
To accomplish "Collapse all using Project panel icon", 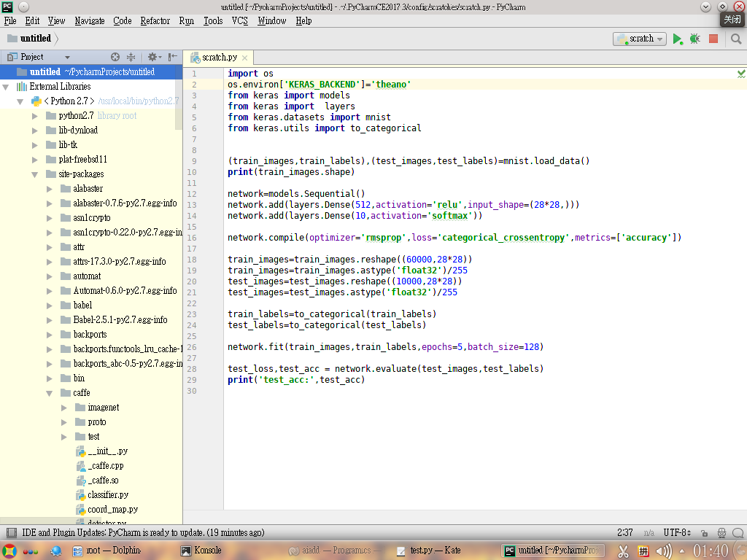I will pos(131,57).
